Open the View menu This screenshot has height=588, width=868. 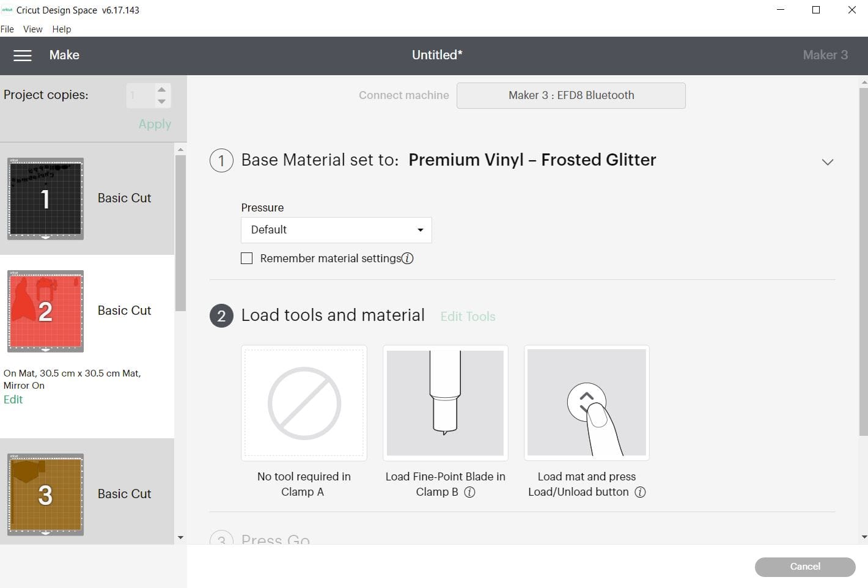point(32,29)
